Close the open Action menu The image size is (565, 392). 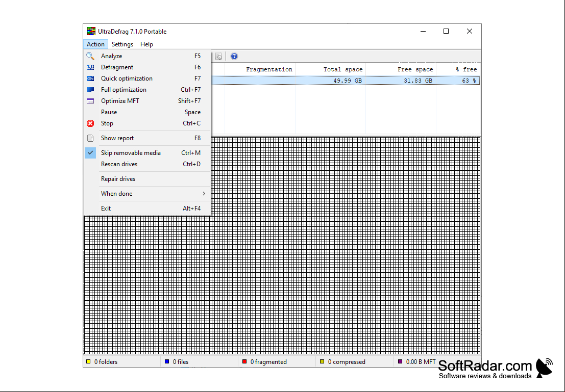[x=95, y=44]
